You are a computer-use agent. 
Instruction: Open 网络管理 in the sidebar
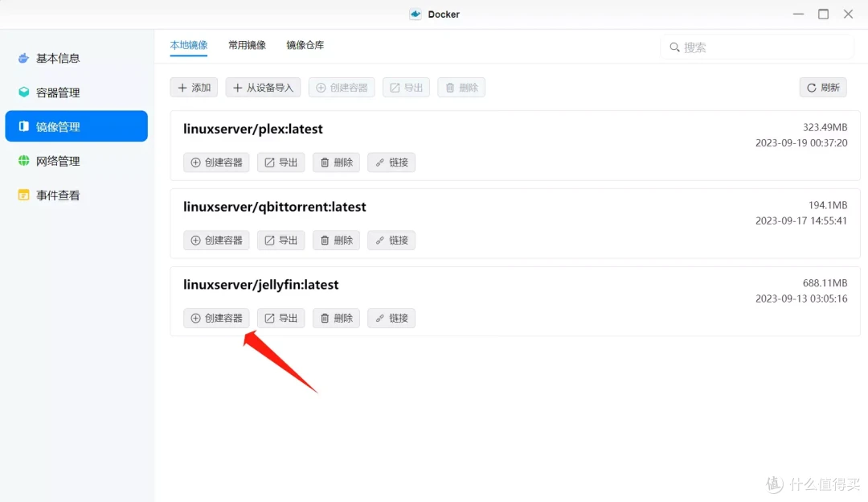(76, 161)
